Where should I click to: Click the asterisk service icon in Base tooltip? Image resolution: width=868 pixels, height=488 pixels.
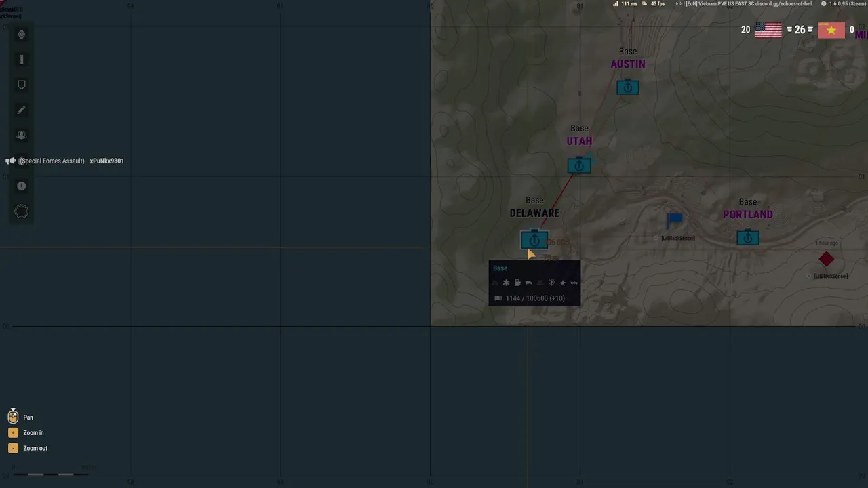tap(506, 283)
